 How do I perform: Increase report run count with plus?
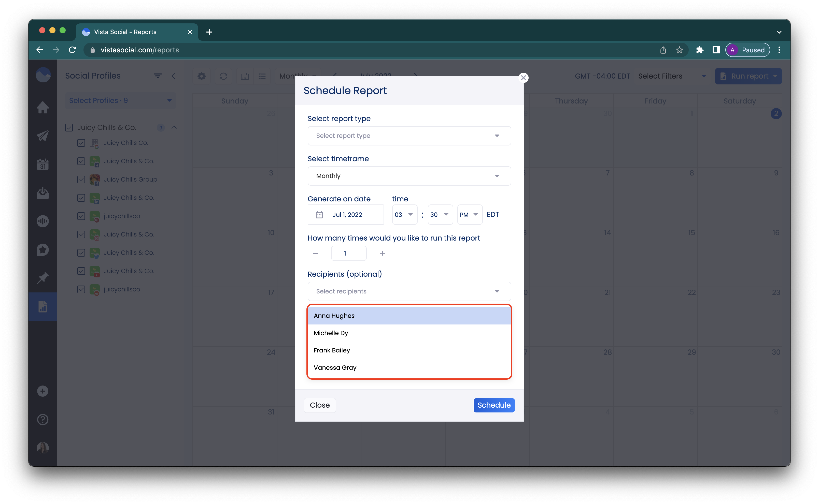click(x=382, y=253)
